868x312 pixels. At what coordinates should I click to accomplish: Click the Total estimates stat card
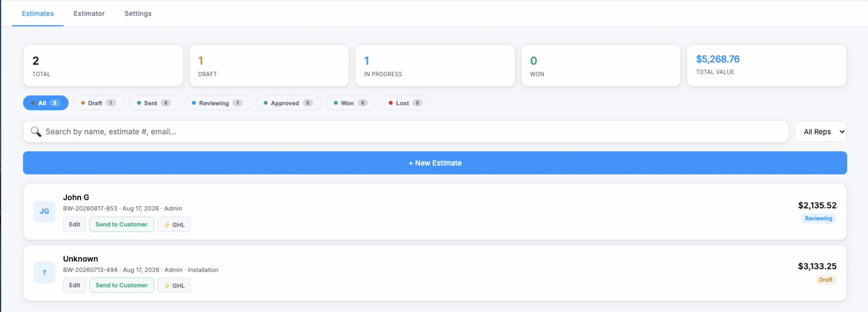coord(103,66)
